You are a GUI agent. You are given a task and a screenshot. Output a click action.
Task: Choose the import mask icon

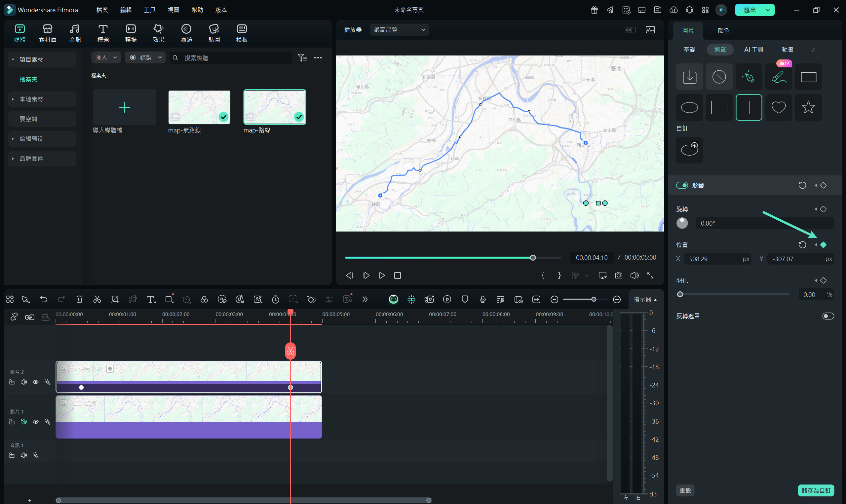click(689, 77)
